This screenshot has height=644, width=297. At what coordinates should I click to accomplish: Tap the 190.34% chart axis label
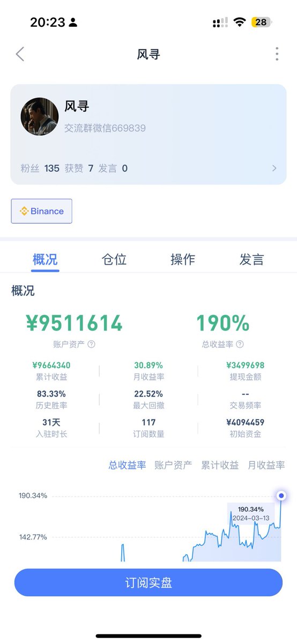33,495
